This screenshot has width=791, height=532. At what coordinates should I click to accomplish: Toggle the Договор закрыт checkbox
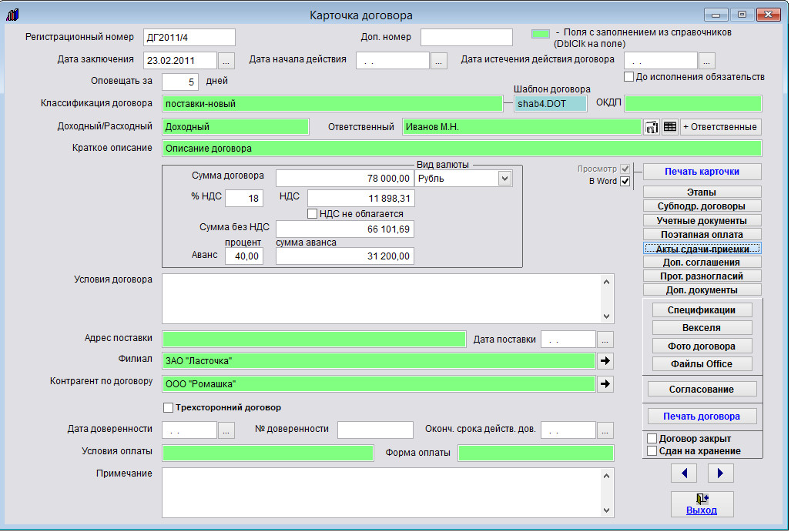652,438
